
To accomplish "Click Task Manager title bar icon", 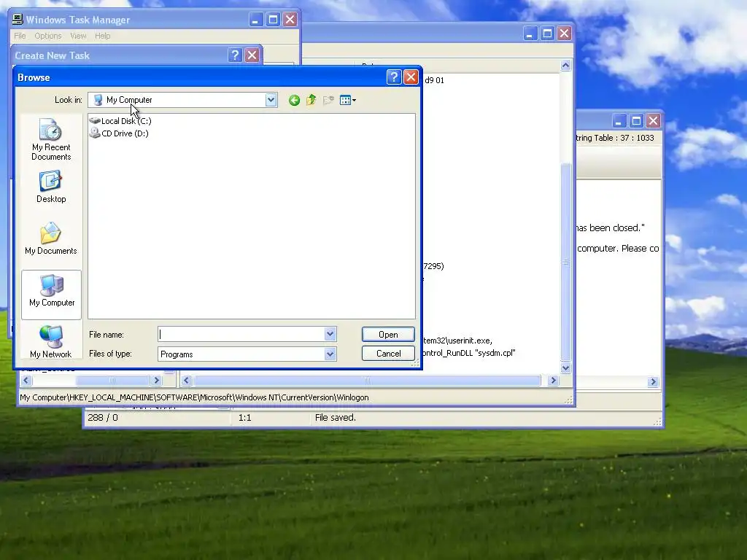I will 18,19.
